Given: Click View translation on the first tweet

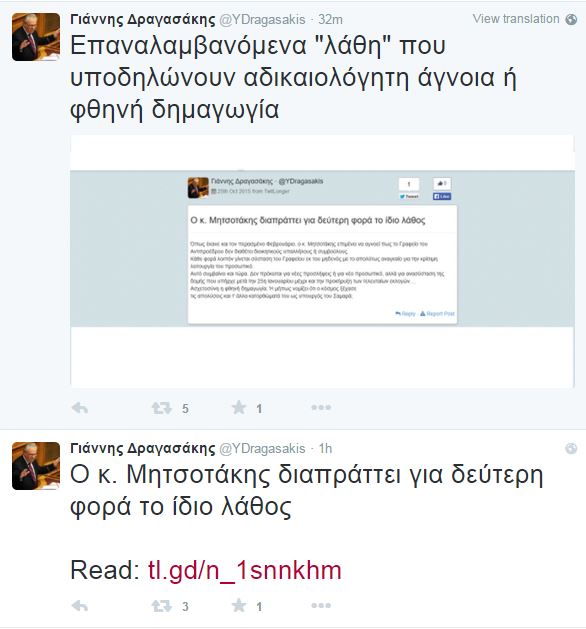Looking at the screenshot, I should tap(516, 19).
